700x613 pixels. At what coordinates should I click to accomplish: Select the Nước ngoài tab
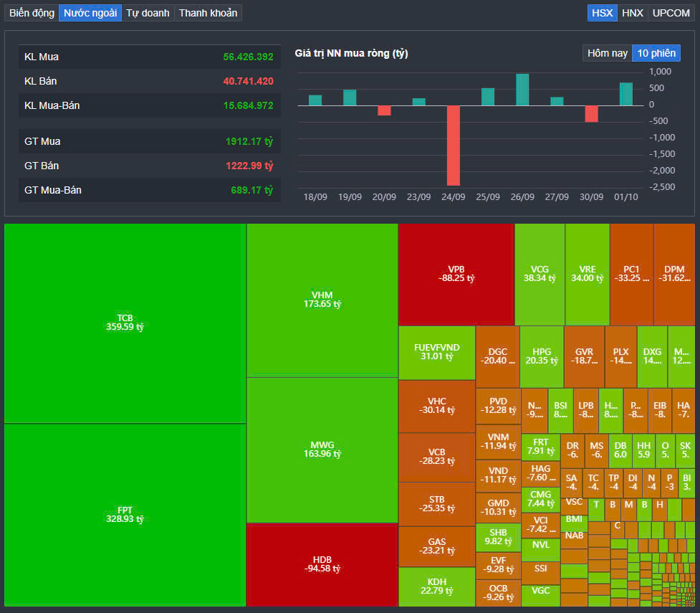[x=90, y=13]
